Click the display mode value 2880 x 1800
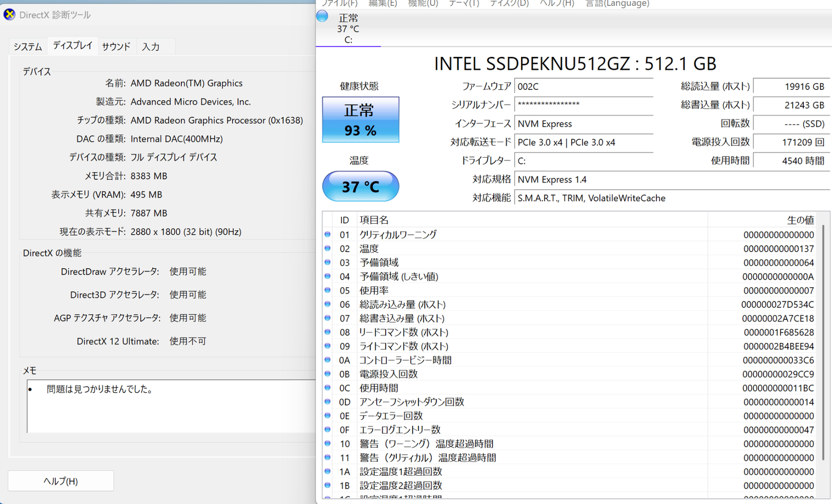This screenshot has width=832, height=504. [x=186, y=232]
